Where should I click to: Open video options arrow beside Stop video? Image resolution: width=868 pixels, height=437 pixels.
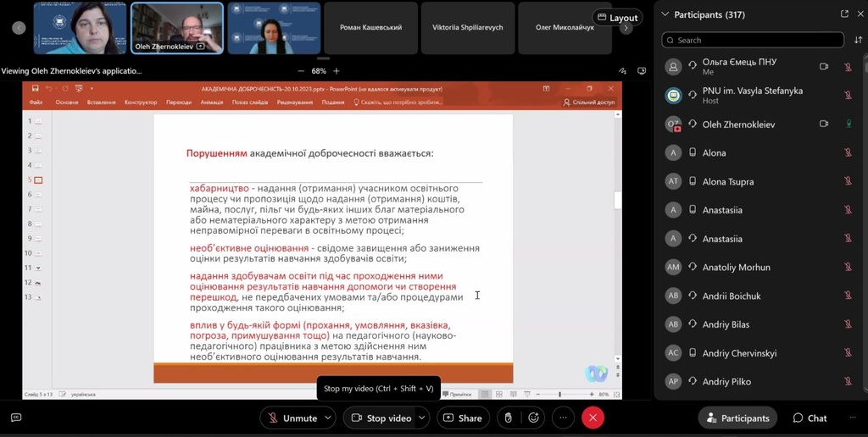pos(422,418)
